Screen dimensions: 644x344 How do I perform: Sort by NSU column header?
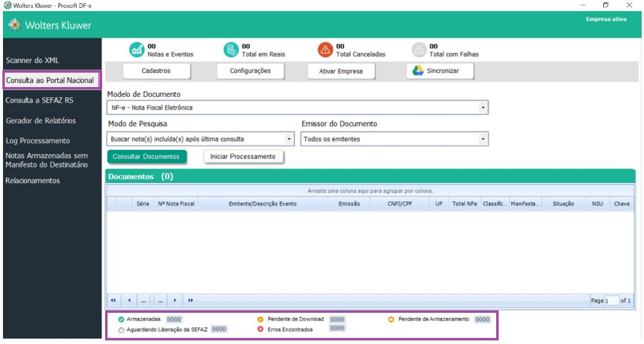click(x=598, y=204)
